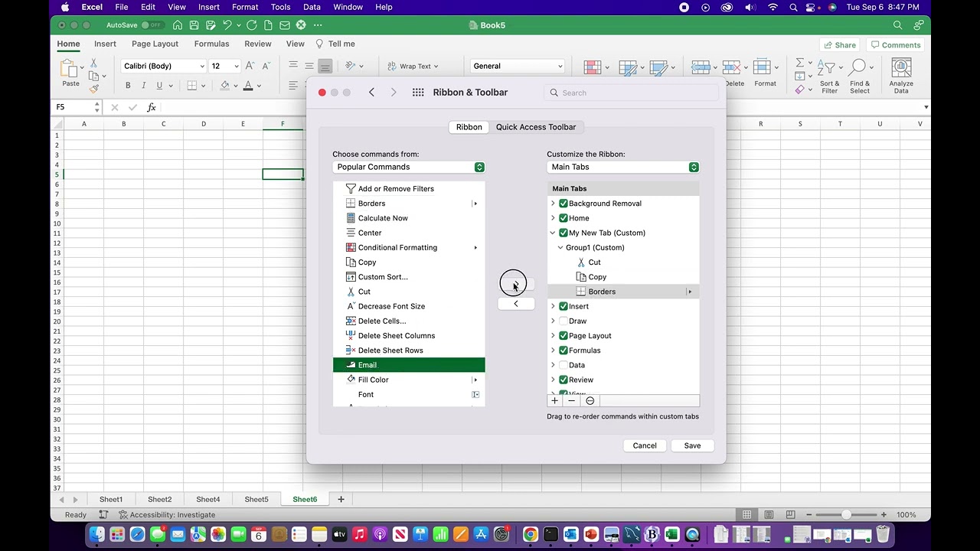Open the Comments pane button
980x551 pixels.
[894, 45]
